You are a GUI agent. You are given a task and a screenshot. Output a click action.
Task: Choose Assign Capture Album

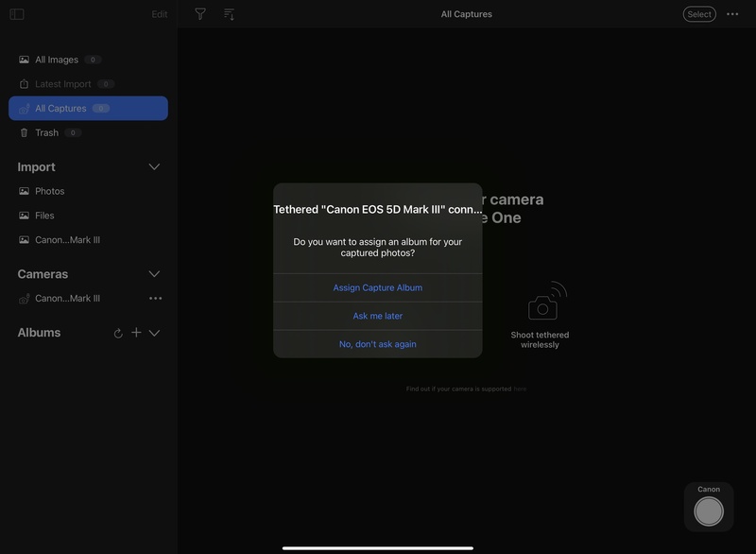tap(377, 286)
